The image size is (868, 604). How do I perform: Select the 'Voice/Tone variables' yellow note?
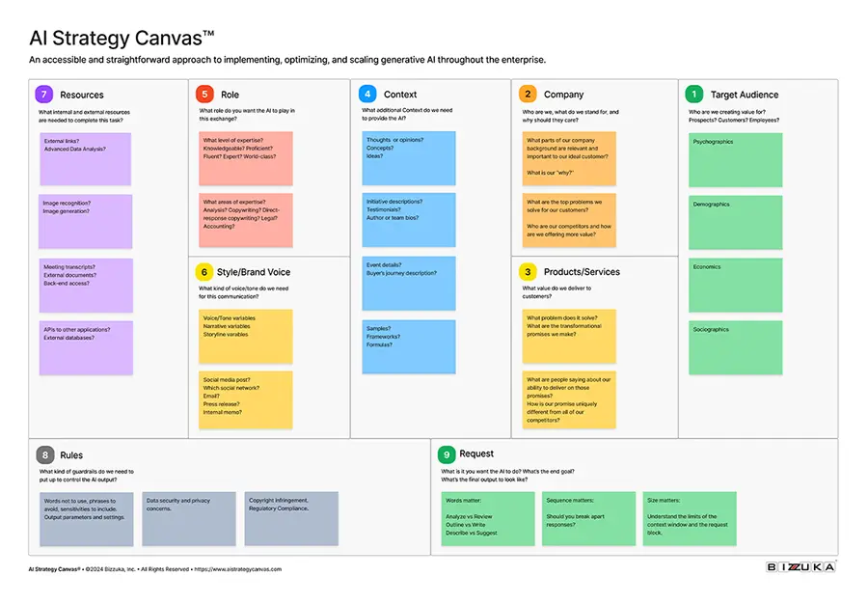246,337
